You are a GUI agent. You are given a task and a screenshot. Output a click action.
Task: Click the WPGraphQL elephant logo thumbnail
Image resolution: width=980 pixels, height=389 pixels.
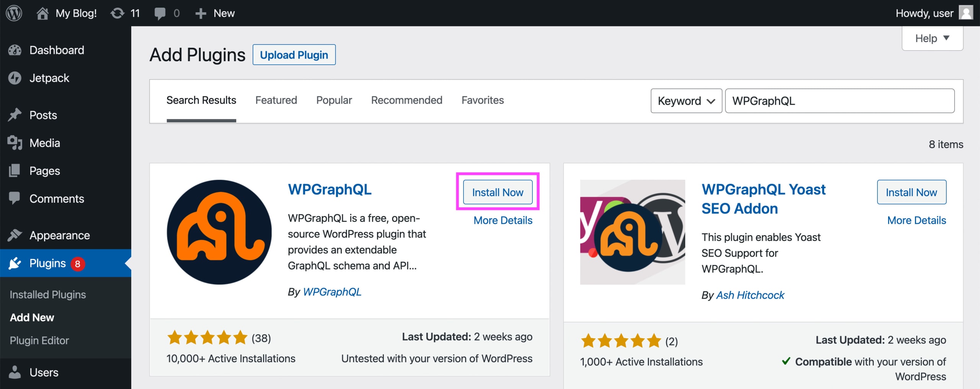coord(219,232)
